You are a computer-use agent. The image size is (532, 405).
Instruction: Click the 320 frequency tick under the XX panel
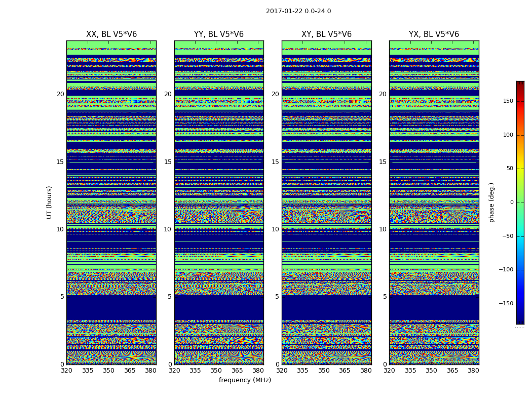pos(67,371)
